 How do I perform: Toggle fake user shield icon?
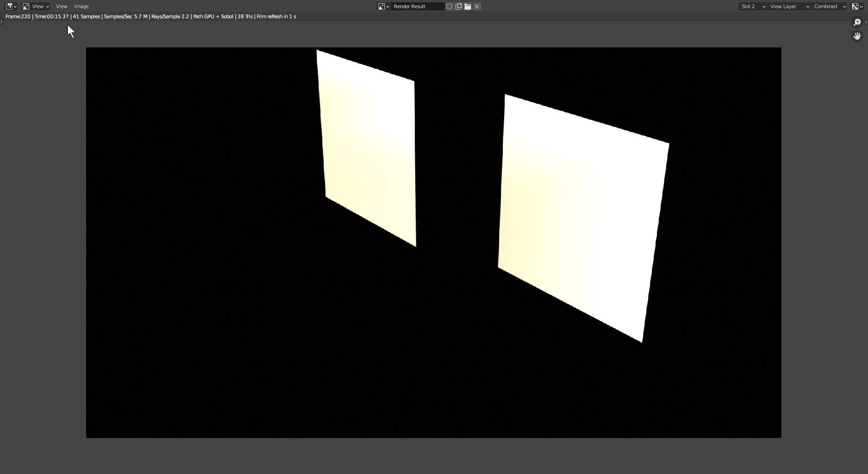[449, 6]
